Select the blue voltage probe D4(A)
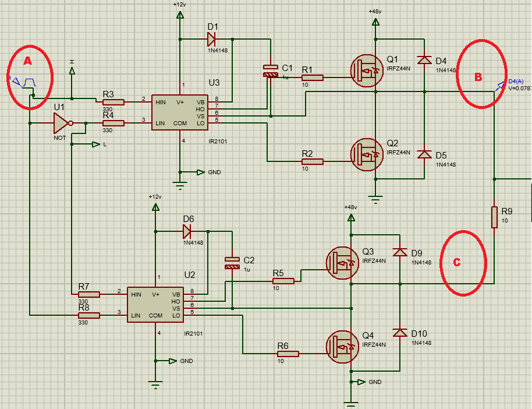This screenshot has height=409, width=532. [499, 86]
